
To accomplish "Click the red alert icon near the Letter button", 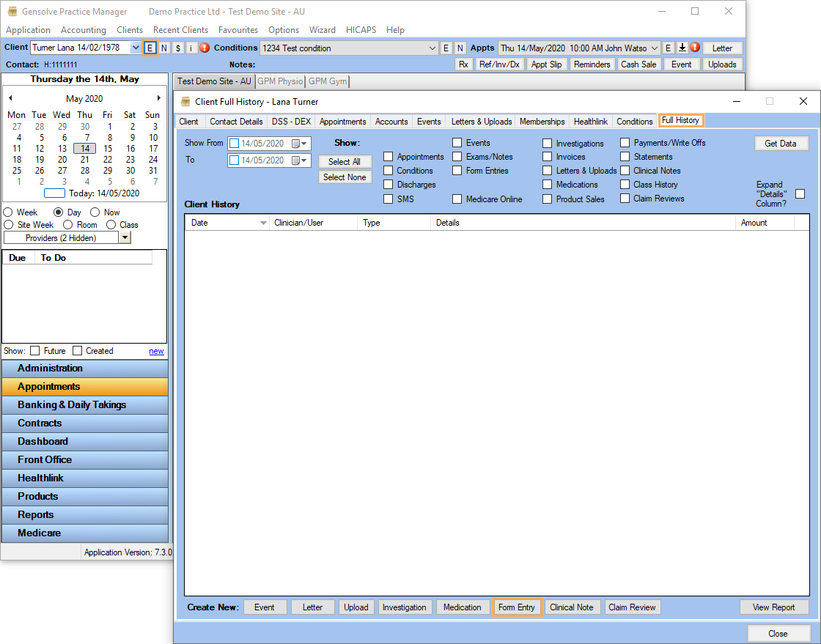I will (x=694, y=48).
